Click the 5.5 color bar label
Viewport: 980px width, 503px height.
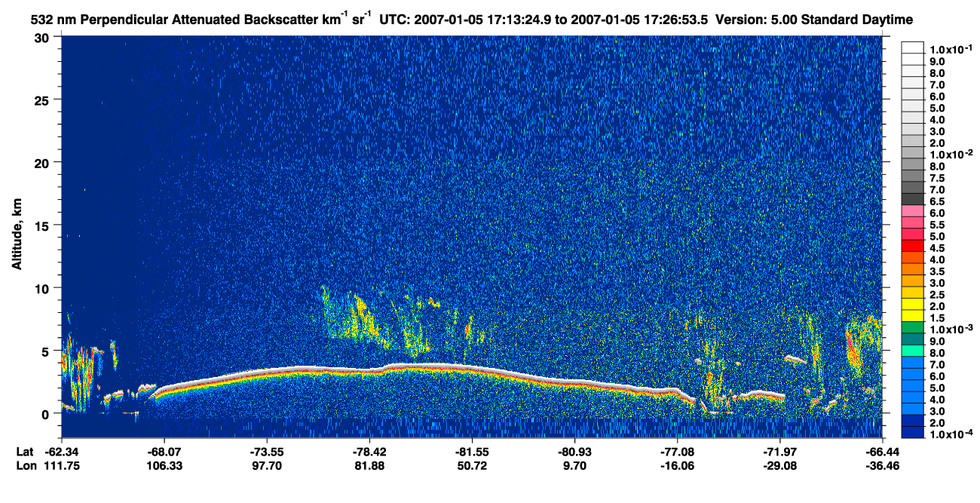click(x=937, y=225)
